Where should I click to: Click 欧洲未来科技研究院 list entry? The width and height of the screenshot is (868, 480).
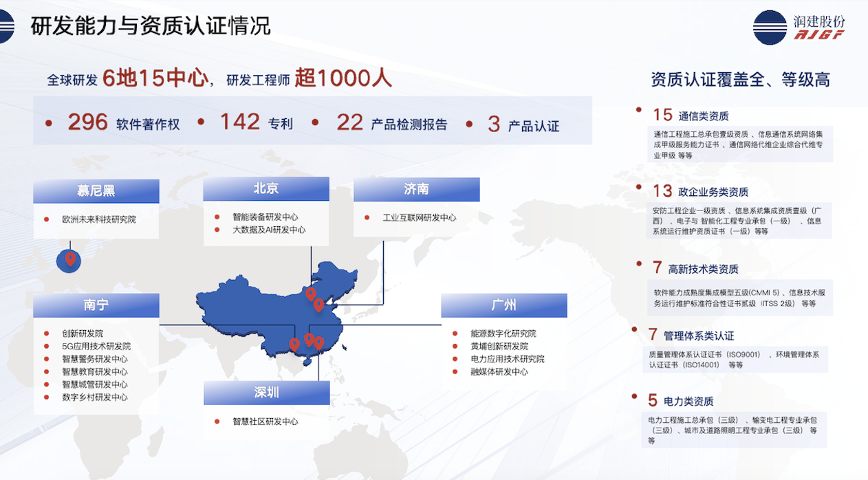tap(98, 219)
